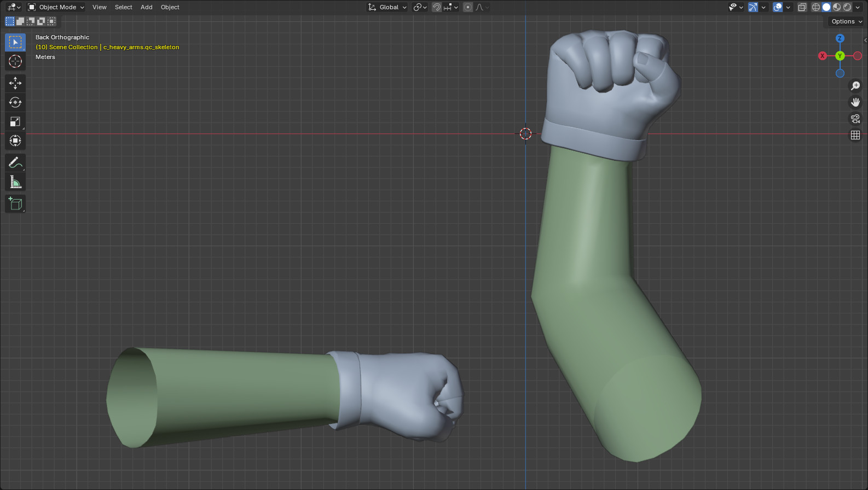Screen dimensions: 868x490
Task: Click the 3D cursor at the world origin
Action: pyautogui.click(x=525, y=133)
